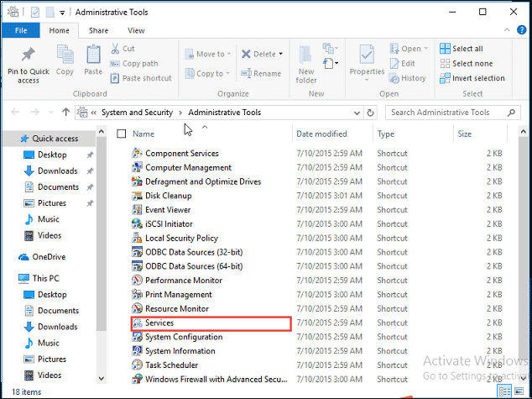Open the Customize Quick Access Toolbar dropdown
532x399 pixels.
click(x=62, y=13)
